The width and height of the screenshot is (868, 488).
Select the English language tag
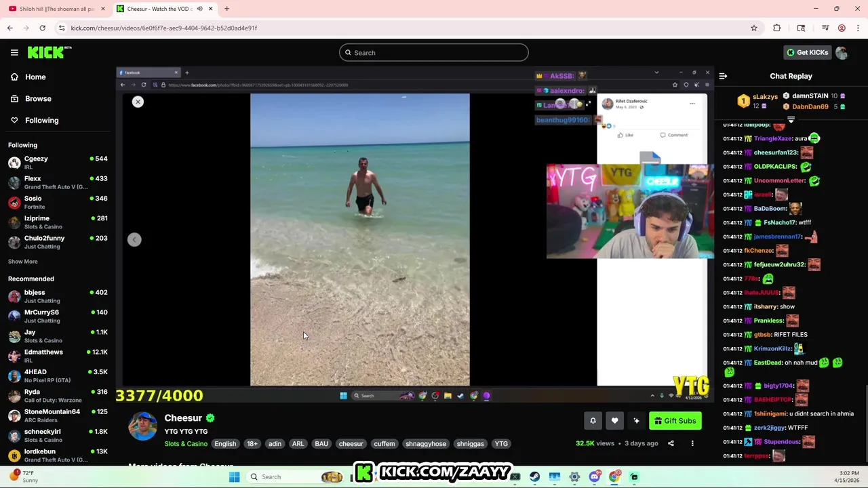coord(225,444)
